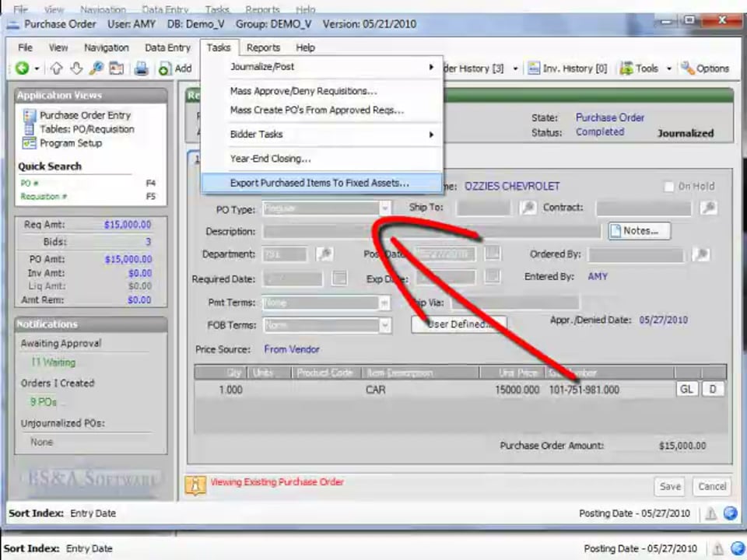Click the D button on CAR row
The width and height of the screenshot is (747, 560).
(x=713, y=389)
